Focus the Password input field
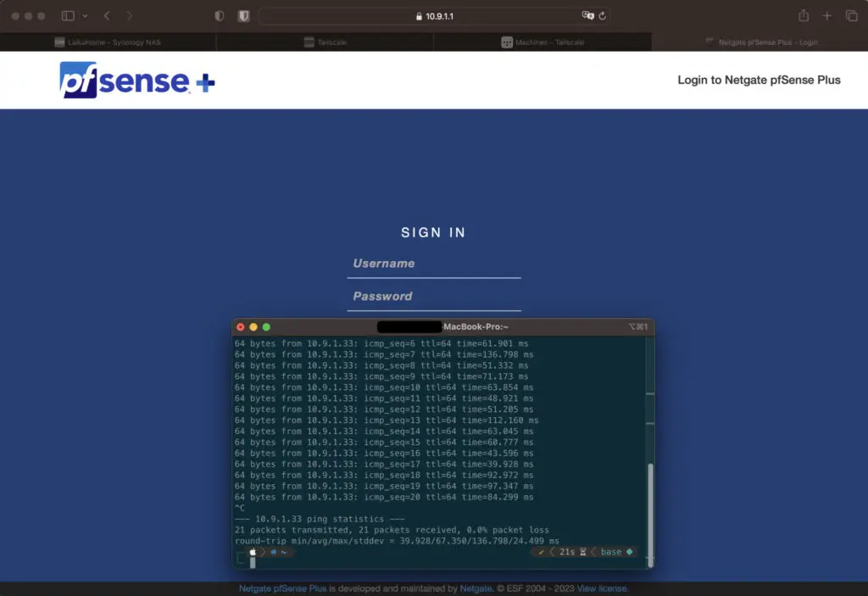The width and height of the screenshot is (868, 596). (x=434, y=297)
